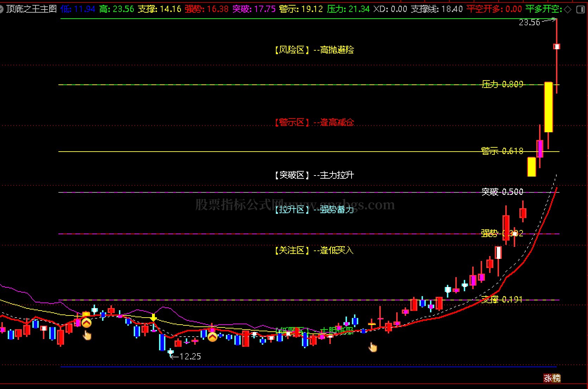588x389 pixels.
Task: Click the 涨榜 badge at bottom right
Action: coord(552,378)
